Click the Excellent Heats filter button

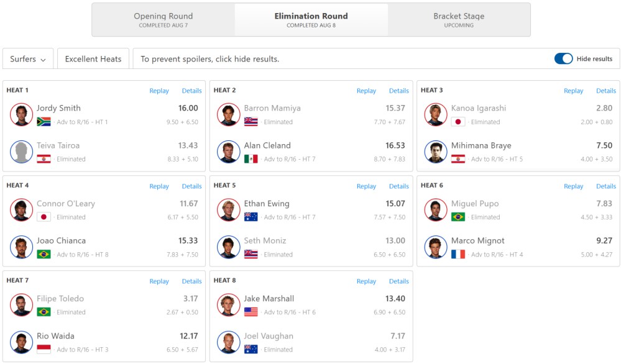(93, 58)
